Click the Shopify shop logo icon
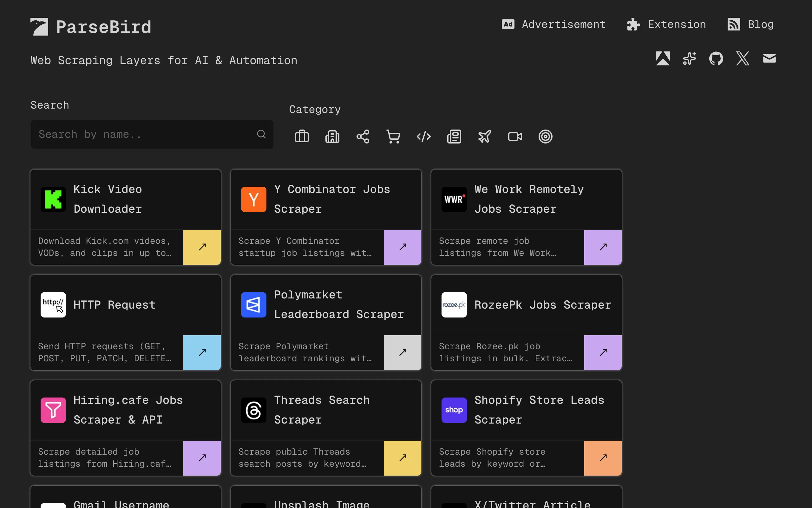This screenshot has height=508, width=812. click(x=454, y=410)
